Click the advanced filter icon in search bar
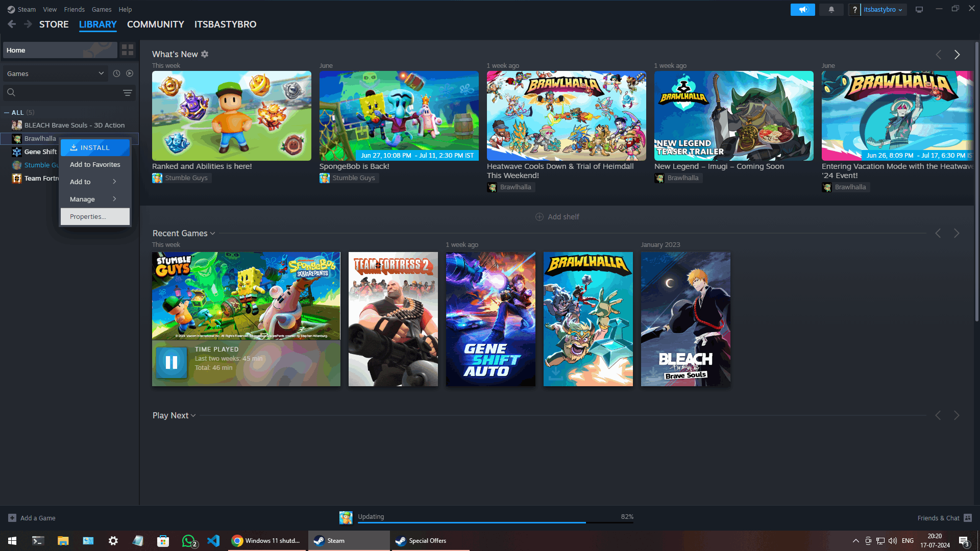 127,92
